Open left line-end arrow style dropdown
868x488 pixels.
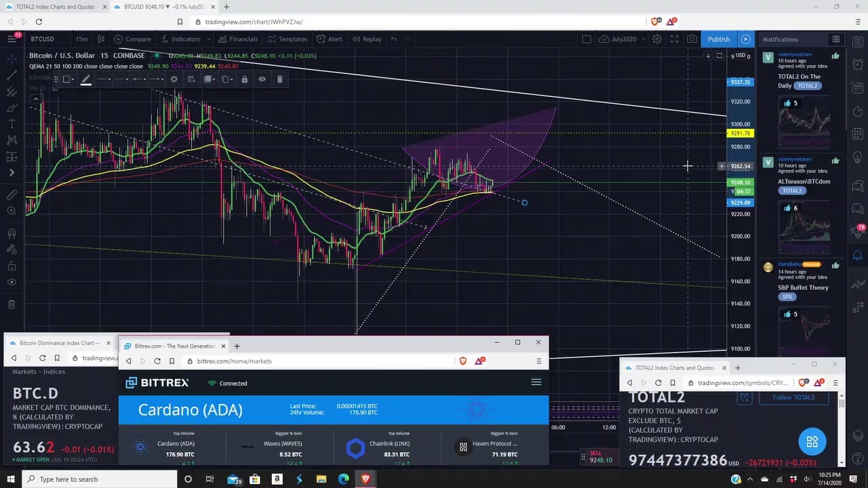138,79
